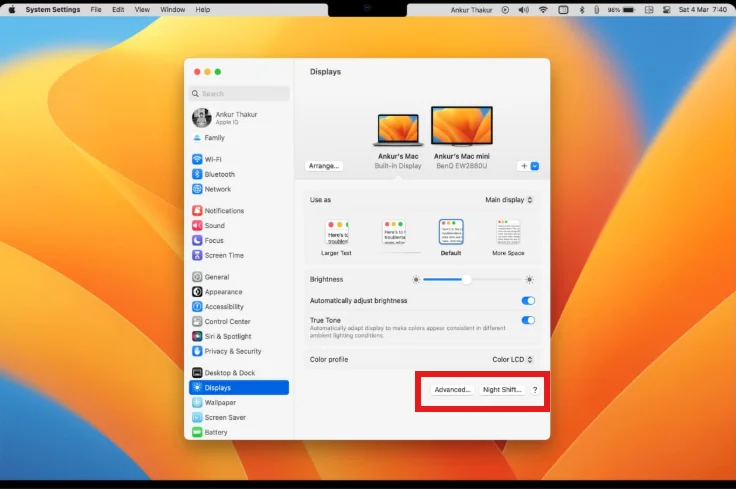This screenshot has width=736, height=489.
Task: Click the Brightness slider track
Action: pyautogui.click(x=472, y=279)
